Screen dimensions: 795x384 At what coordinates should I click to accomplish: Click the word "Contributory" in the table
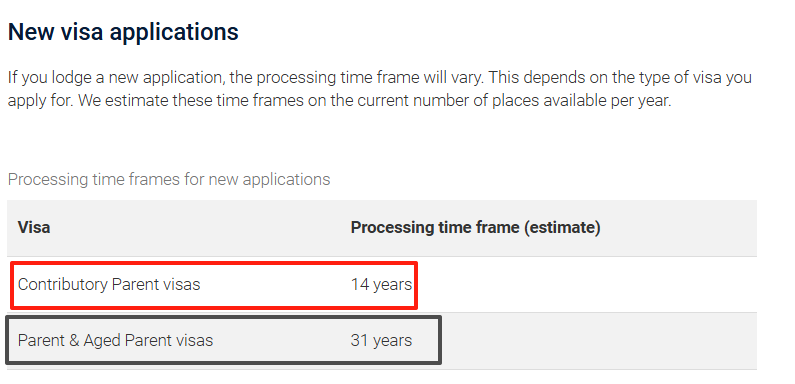click(62, 284)
